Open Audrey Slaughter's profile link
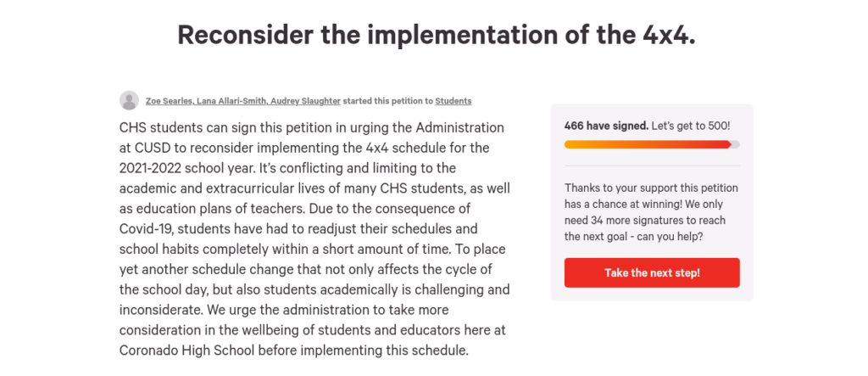 (x=306, y=101)
